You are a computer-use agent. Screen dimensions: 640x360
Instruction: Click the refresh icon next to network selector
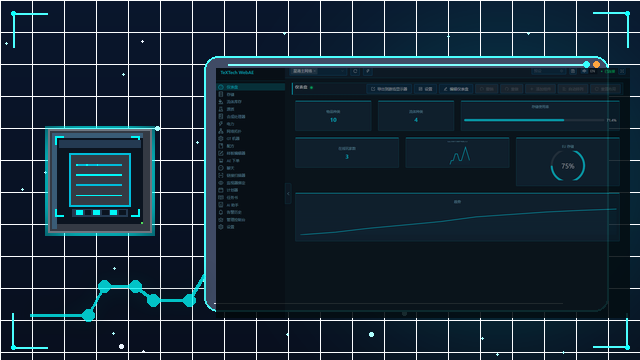[x=355, y=71]
